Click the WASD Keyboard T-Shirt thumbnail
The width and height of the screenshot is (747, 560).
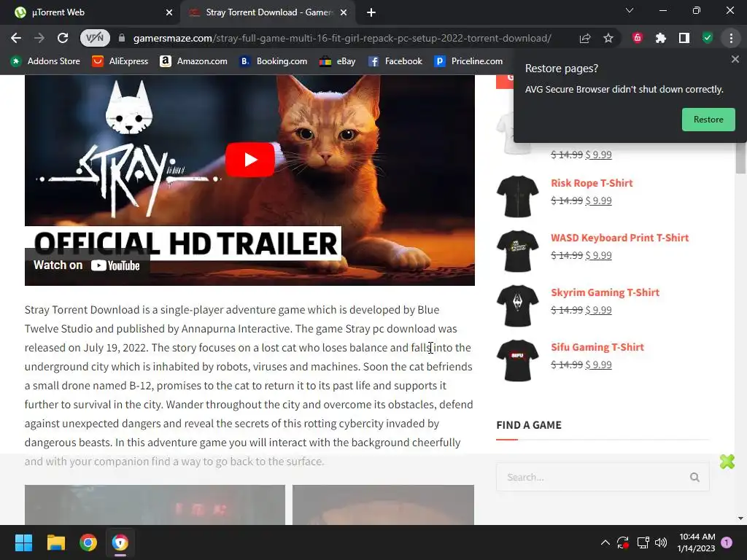(x=517, y=251)
